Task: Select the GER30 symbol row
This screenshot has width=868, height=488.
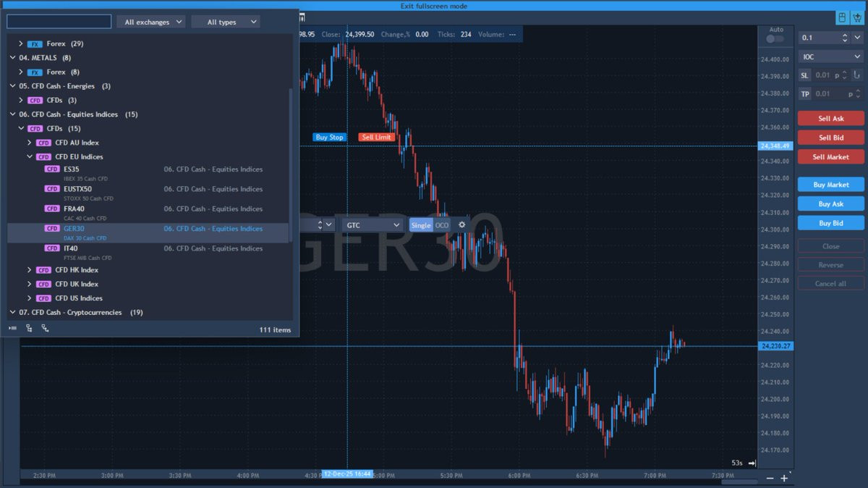Action: tap(148, 232)
